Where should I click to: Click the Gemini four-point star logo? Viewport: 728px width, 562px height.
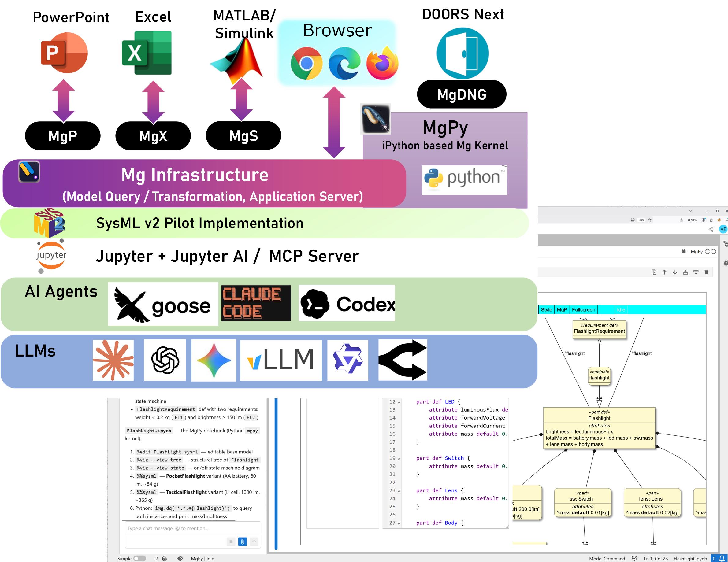pos(214,360)
